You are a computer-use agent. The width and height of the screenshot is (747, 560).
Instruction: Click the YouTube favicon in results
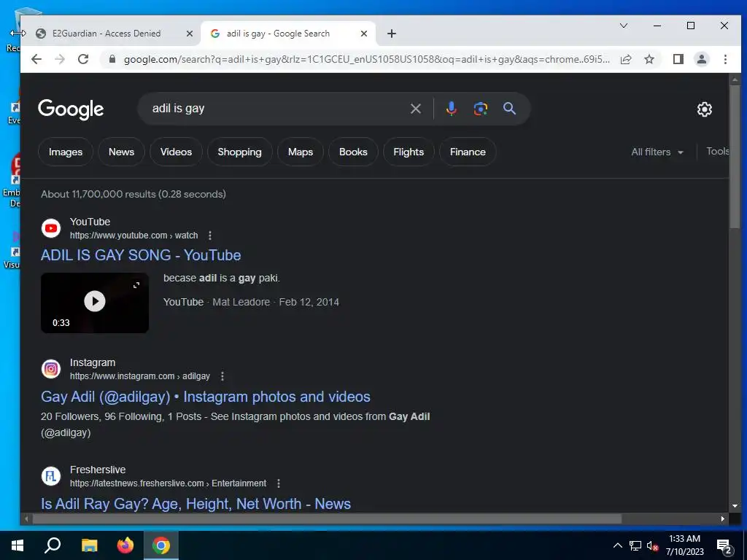[51, 228]
